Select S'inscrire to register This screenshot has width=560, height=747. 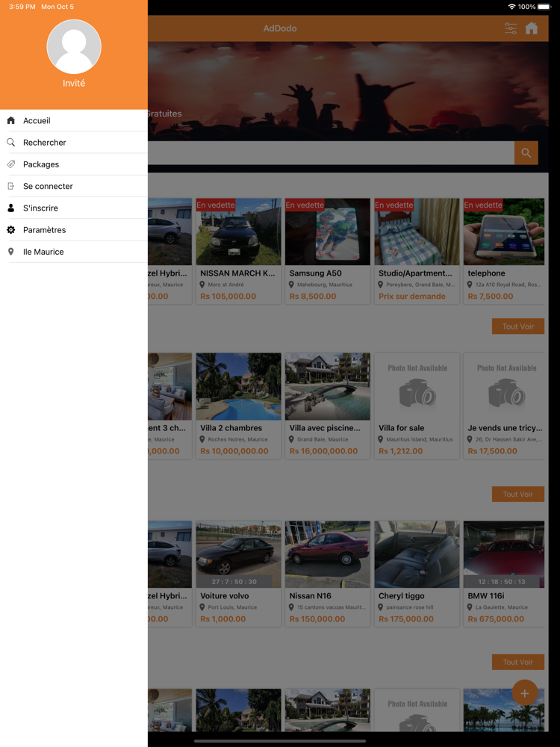click(x=74, y=208)
